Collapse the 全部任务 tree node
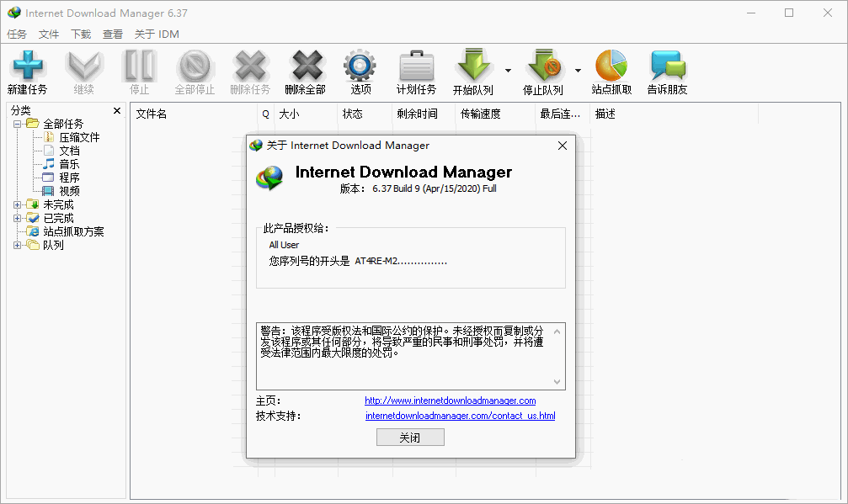848x504 pixels. pyautogui.click(x=18, y=124)
